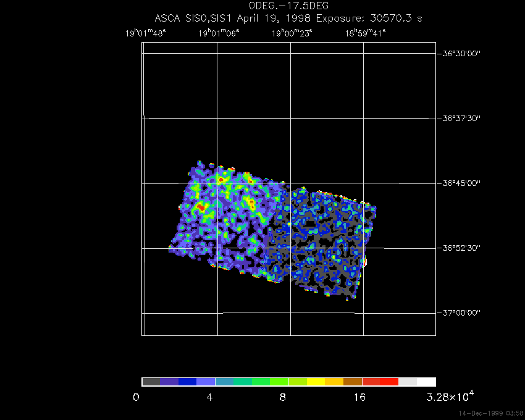Click the timestamp 14-Dec-1999 03:58

(491, 413)
